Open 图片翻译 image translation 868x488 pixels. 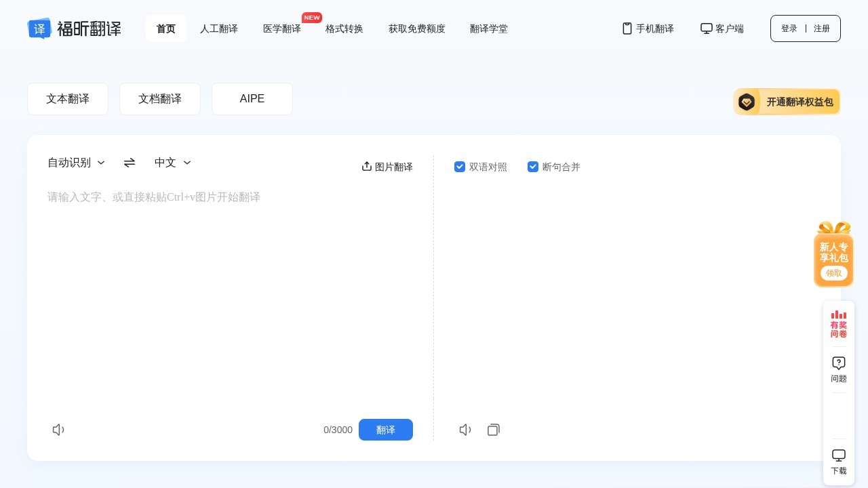point(387,167)
